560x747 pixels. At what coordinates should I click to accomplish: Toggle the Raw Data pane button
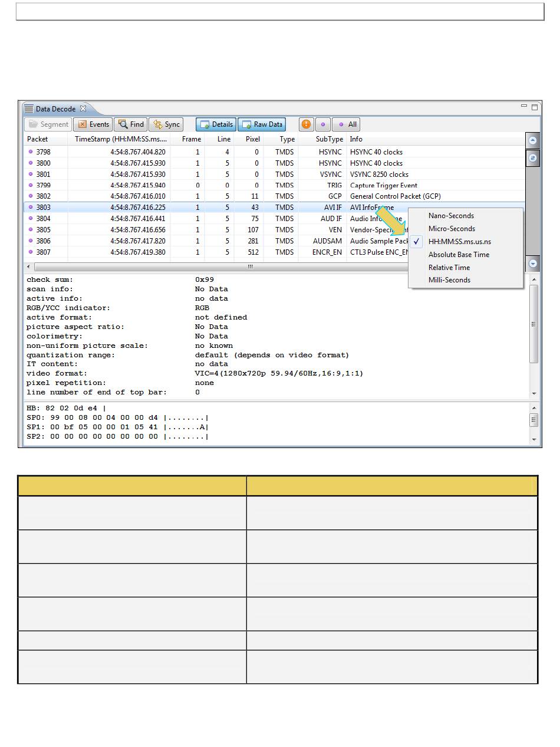(262, 124)
